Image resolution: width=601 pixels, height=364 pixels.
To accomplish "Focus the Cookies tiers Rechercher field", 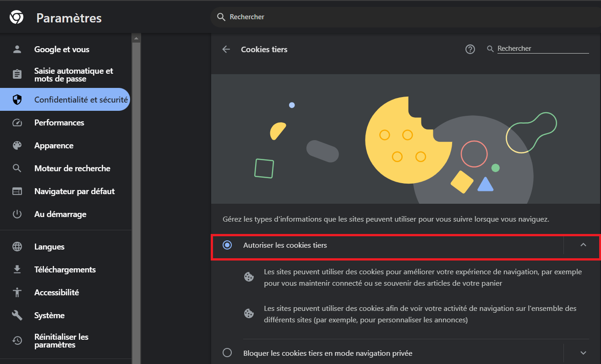I will click(543, 49).
